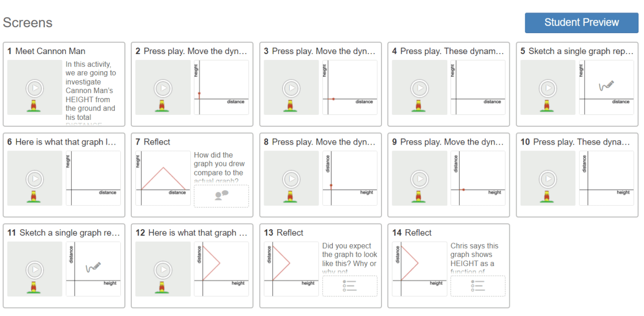644x316 pixels.
Task: Click the height-distance graph preview on screen 3
Action: point(350,88)
